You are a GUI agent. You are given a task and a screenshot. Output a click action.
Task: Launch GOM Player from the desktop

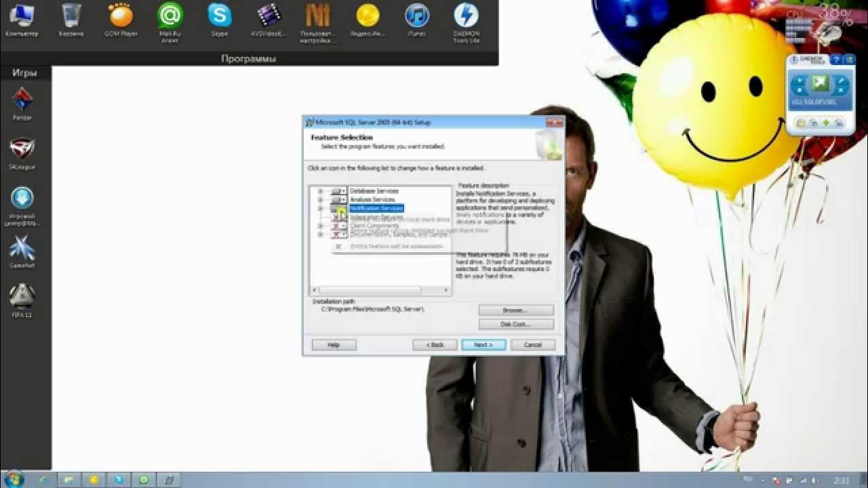tap(121, 20)
